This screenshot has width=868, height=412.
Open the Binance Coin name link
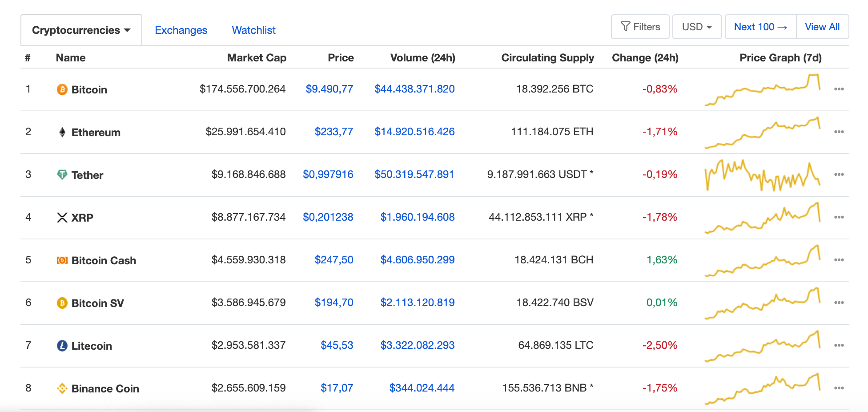pos(105,389)
